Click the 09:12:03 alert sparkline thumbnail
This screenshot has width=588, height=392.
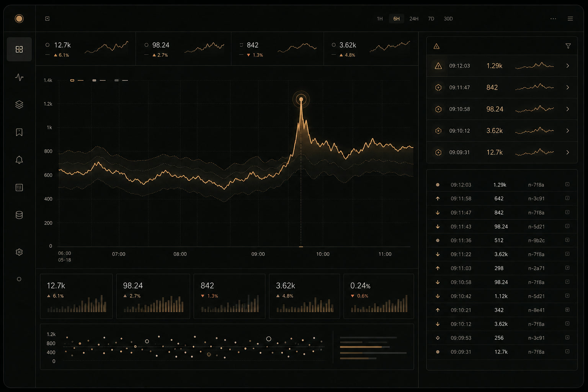535,66
